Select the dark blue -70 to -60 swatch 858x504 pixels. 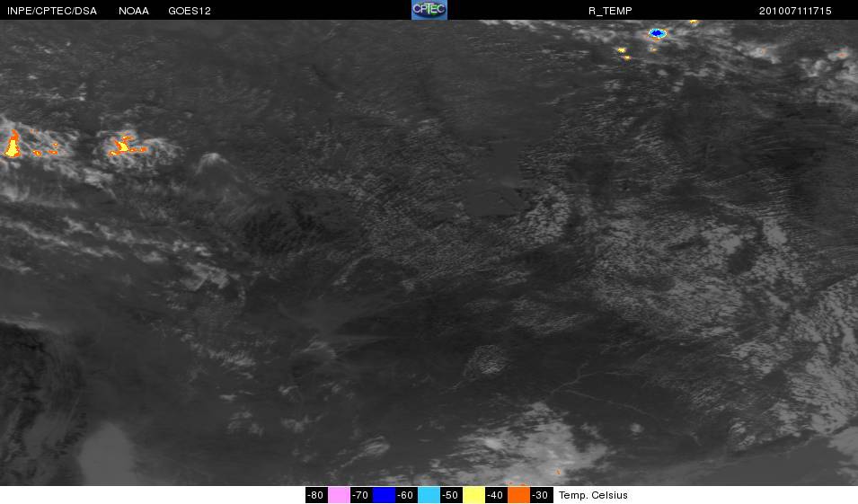pos(384,495)
